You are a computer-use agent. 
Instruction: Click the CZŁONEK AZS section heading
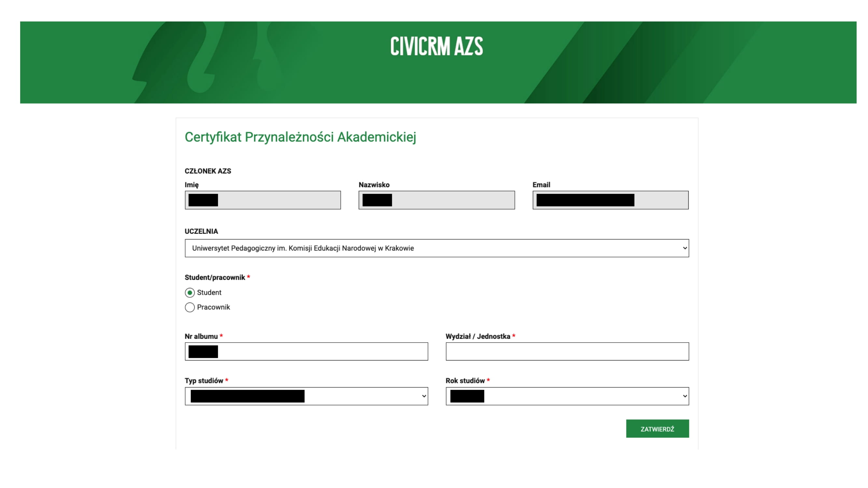[x=208, y=171]
